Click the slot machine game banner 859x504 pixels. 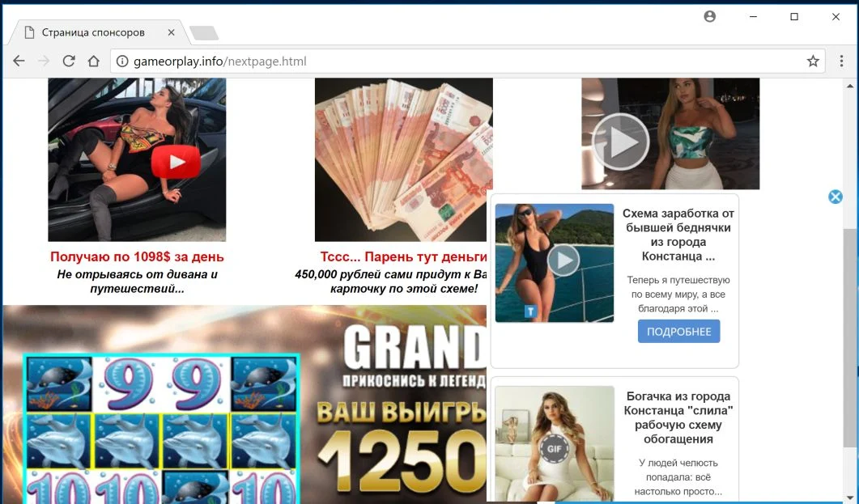pos(162,430)
